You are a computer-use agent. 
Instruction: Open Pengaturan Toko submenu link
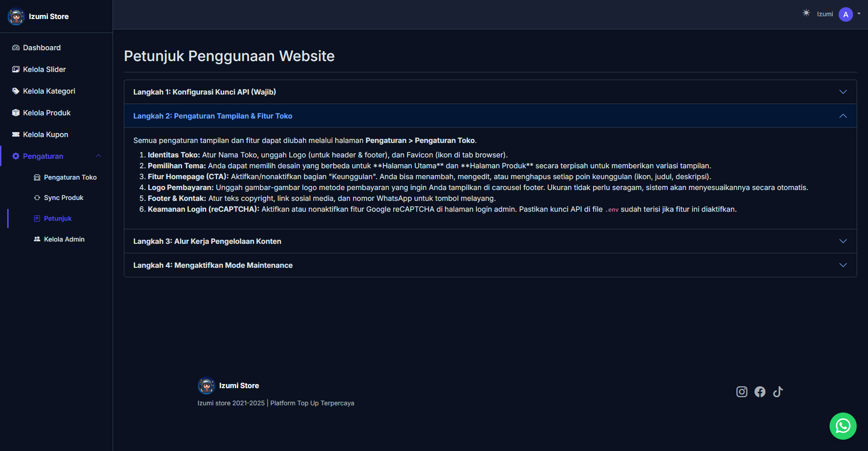click(x=70, y=177)
